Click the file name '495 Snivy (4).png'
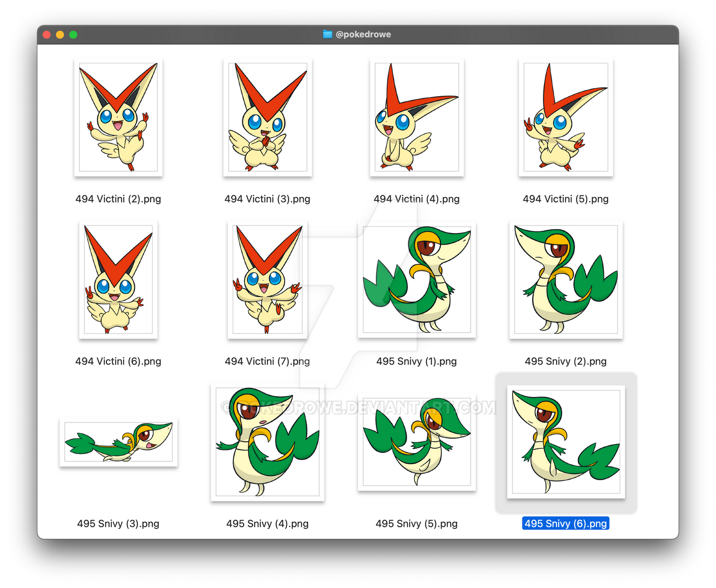The width and height of the screenshot is (716, 588). coord(267,524)
